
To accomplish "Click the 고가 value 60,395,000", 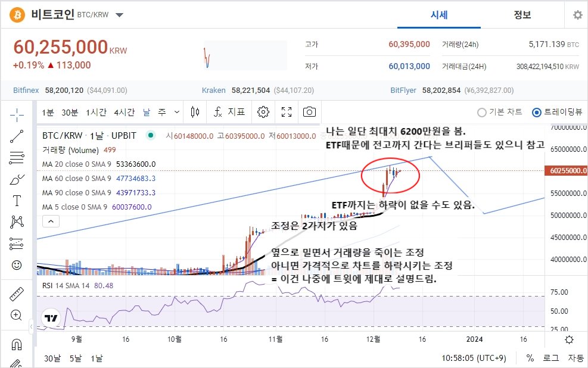I will 409,44.
